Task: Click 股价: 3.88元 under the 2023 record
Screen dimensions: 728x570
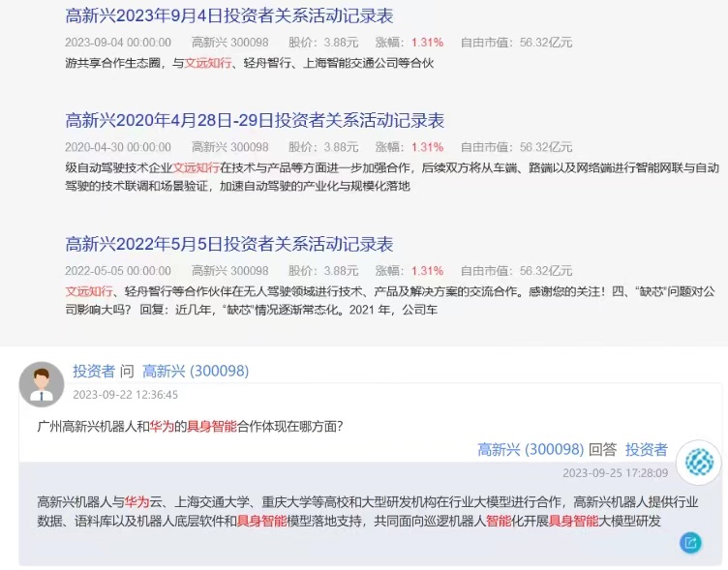Action: [323, 43]
